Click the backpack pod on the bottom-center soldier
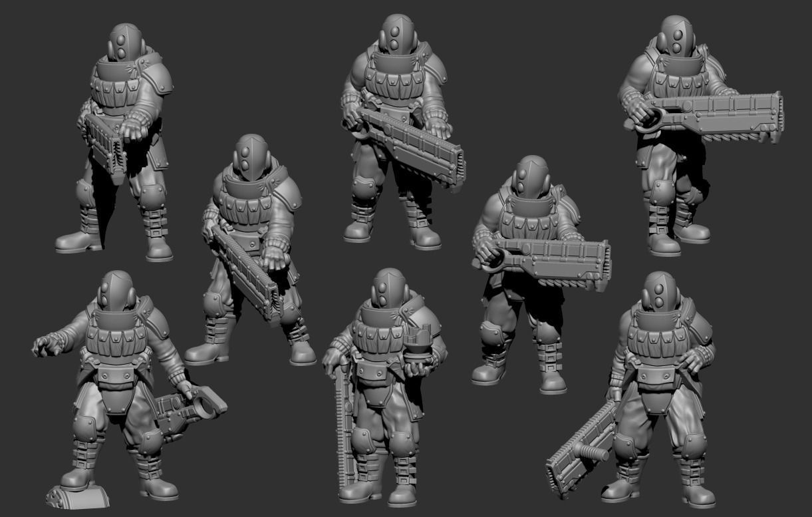Image resolution: width=812 pixels, height=517 pixels. click(420, 341)
